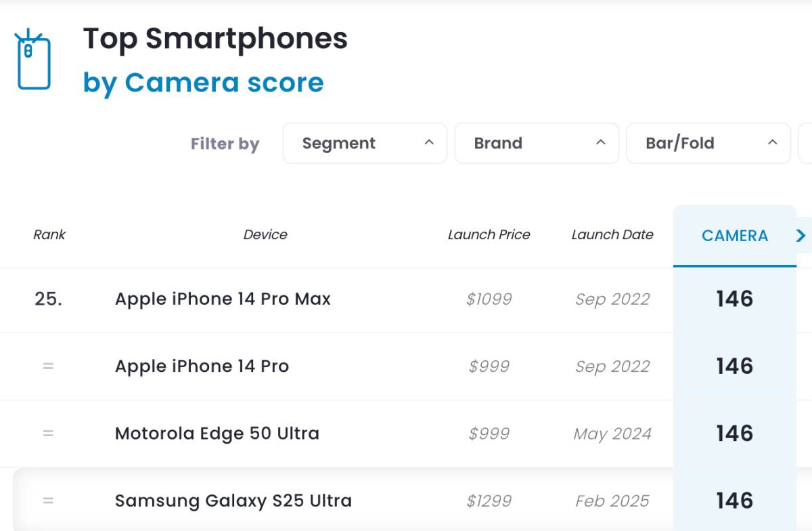812x531 pixels.
Task: Click the blue arrow next to CAMERA
Action: [801, 235]
